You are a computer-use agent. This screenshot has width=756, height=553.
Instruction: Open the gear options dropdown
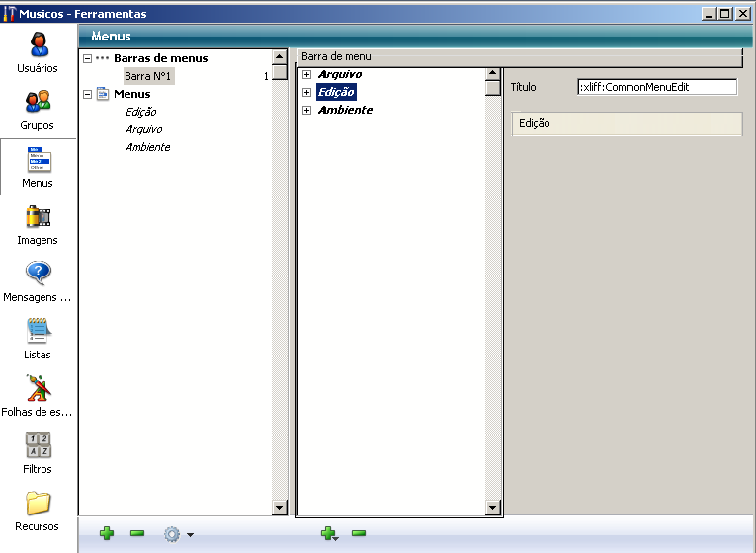(x=179, y=534)
